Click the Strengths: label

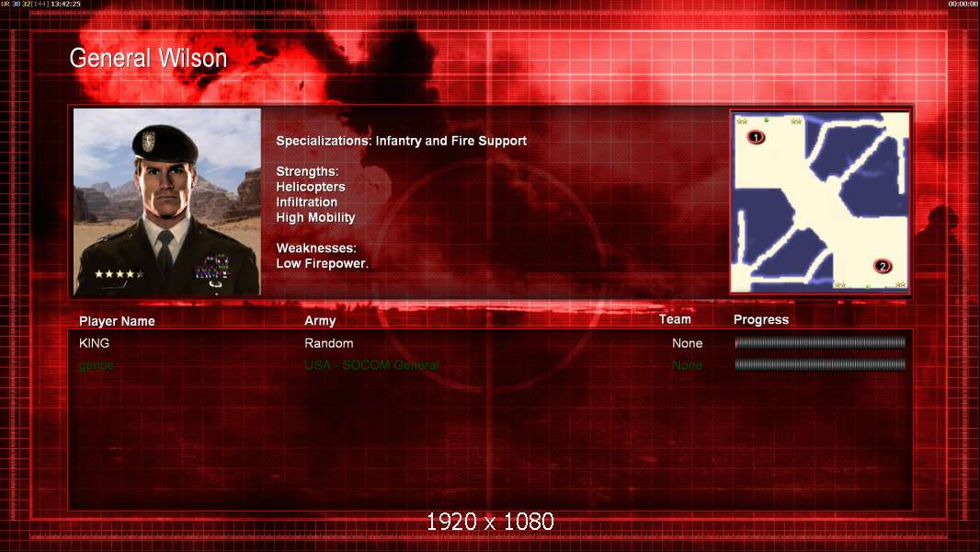pos(307,171)
